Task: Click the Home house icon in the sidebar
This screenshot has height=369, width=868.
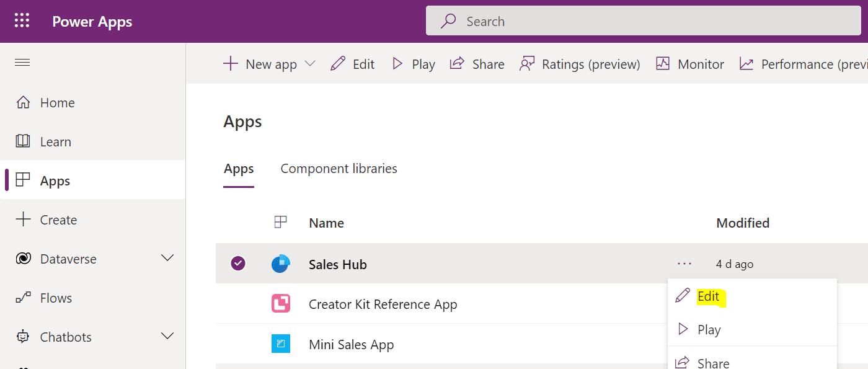Action: 23,102
